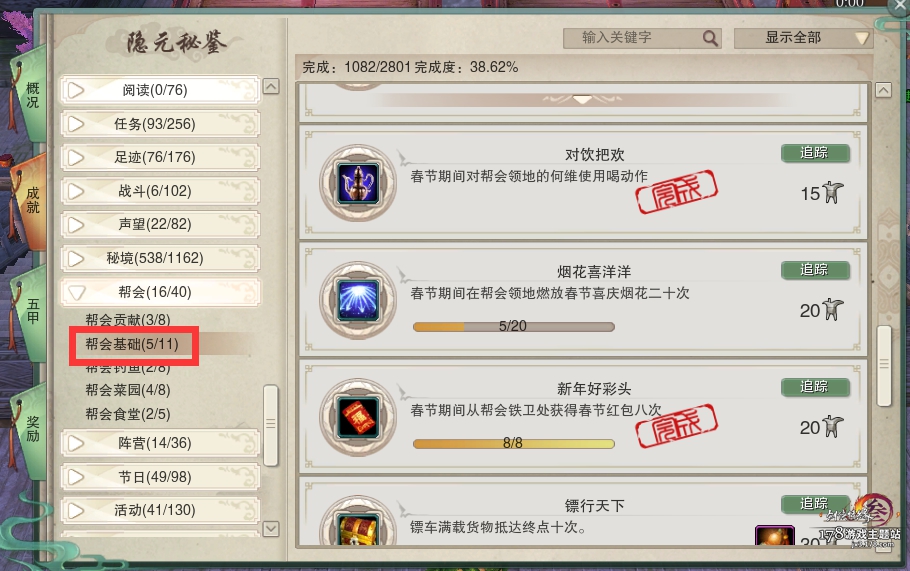
Task: Expand the 阅读(0/76) category
Action: click(160, 91)
